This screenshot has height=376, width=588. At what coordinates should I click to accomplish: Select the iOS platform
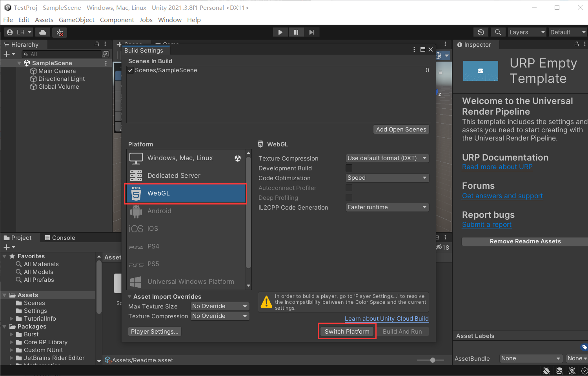(186, 229)
